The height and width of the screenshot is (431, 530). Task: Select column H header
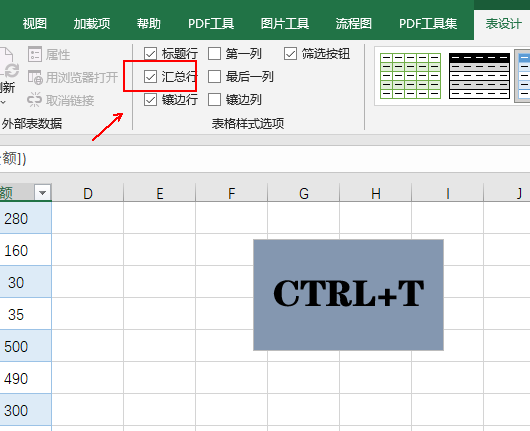pyautogui.click(x=376, y=193)
